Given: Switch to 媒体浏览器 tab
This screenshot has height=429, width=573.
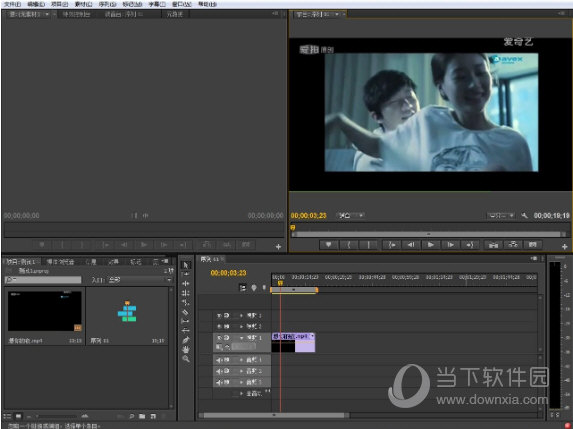Looking at the screenshot, I should [x=60, y=262].
